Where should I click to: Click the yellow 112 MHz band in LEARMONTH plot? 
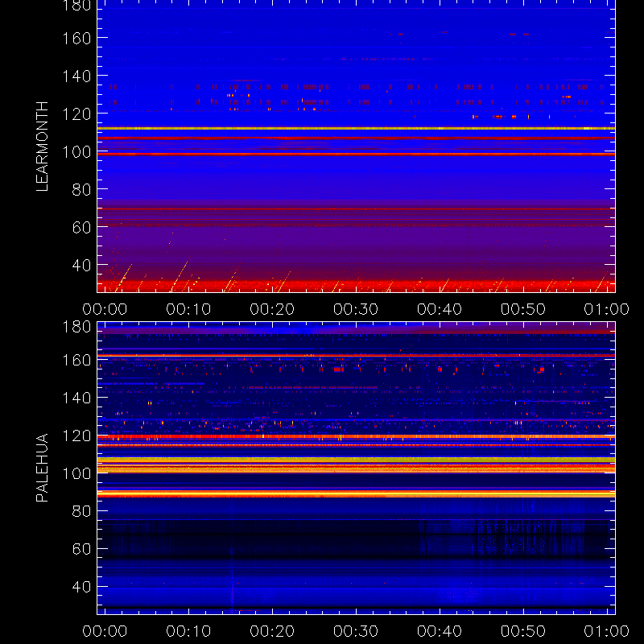click(x=356, y=129)
